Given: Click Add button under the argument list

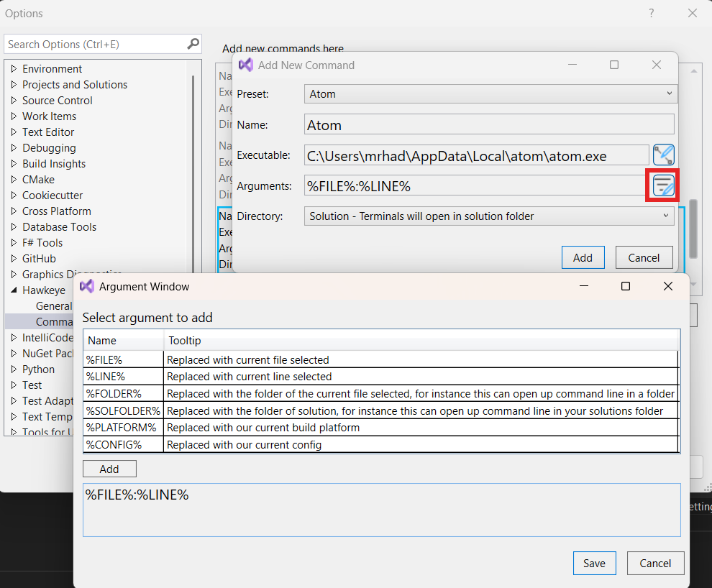Looking at the screenshot, I should pos(109,469).
